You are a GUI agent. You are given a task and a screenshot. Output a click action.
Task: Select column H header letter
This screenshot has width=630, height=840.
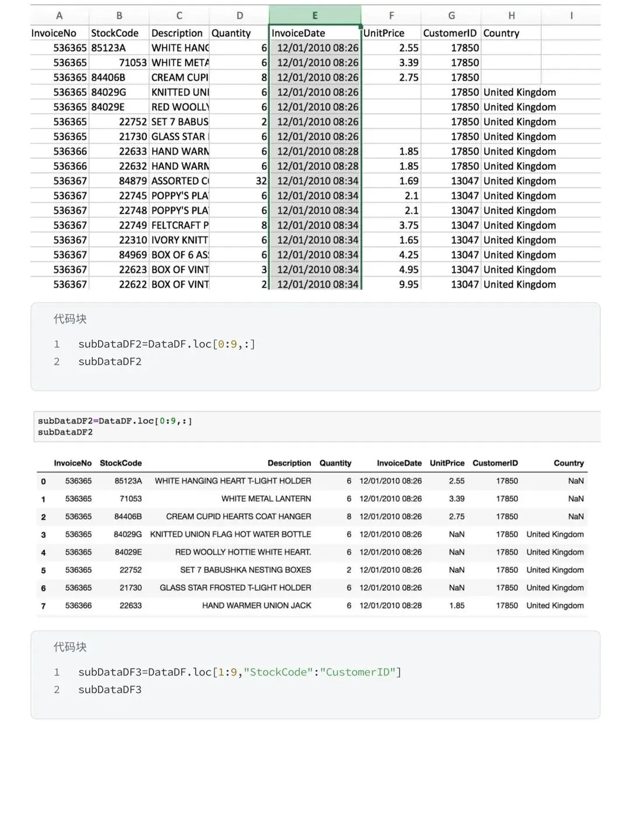coord(511,16)
